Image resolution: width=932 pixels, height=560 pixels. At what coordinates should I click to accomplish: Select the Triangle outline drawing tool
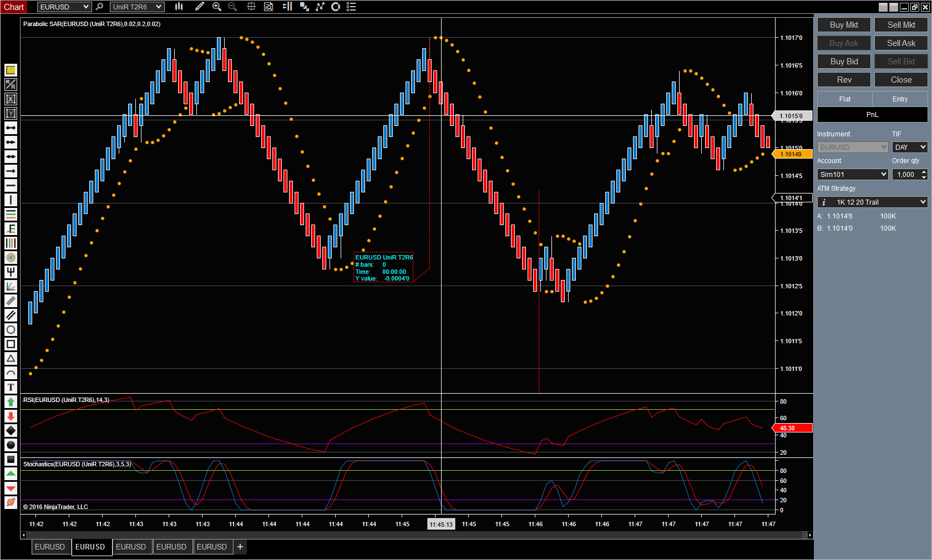point(11,358)
